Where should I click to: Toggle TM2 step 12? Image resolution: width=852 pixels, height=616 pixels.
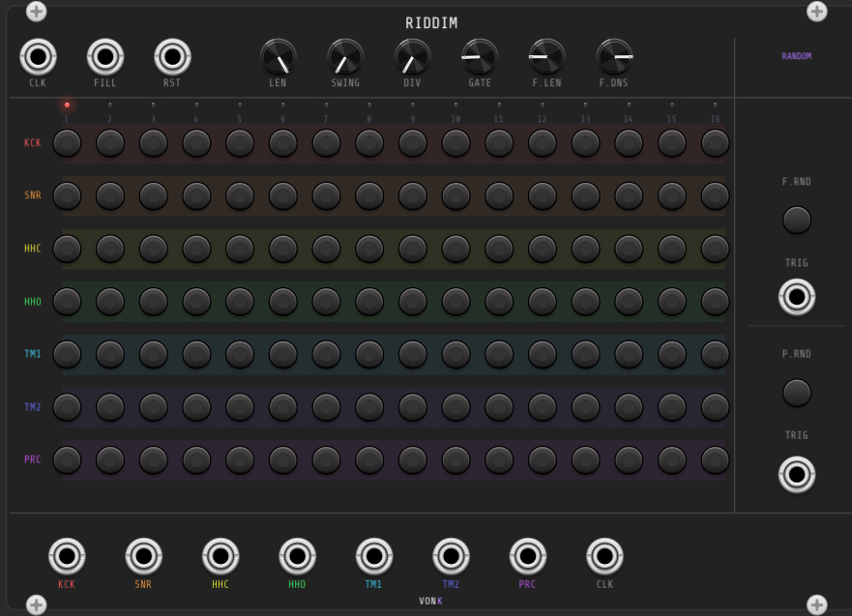pos(543,407)
